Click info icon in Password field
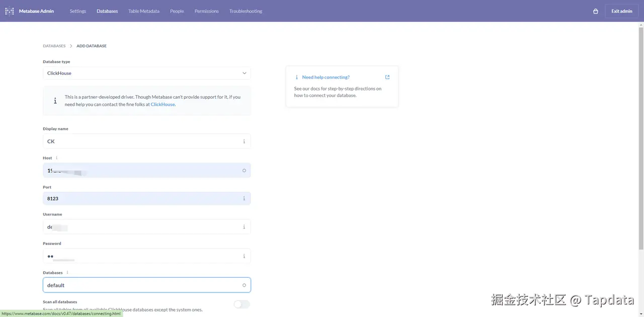 click(x=244, y=256)
